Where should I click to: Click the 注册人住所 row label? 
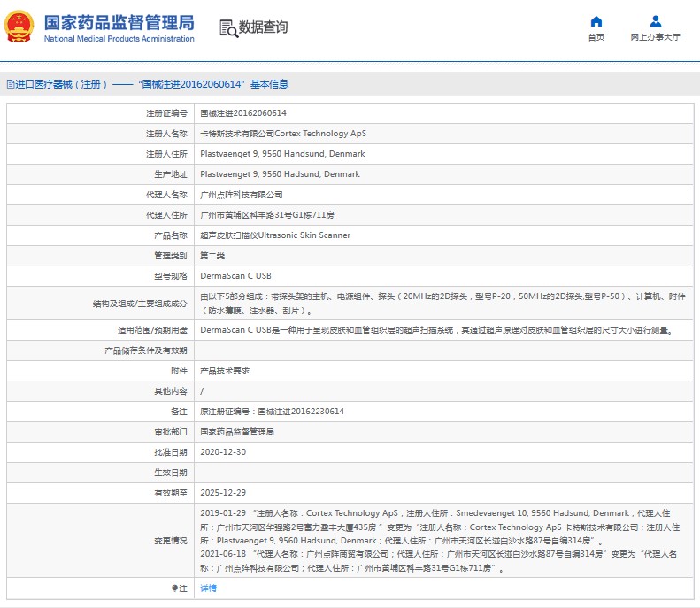click(166, 154)
